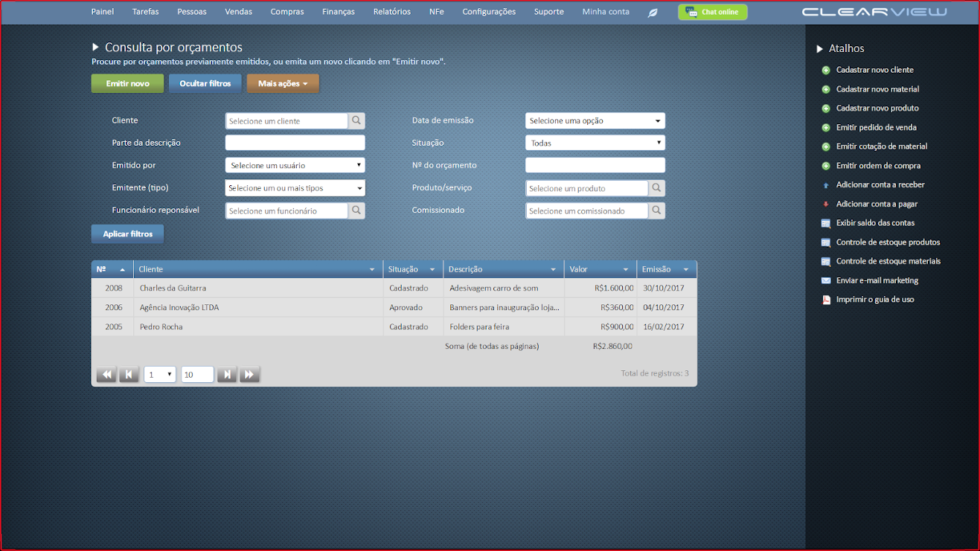Open the Vendas menu

pos(238,12)
